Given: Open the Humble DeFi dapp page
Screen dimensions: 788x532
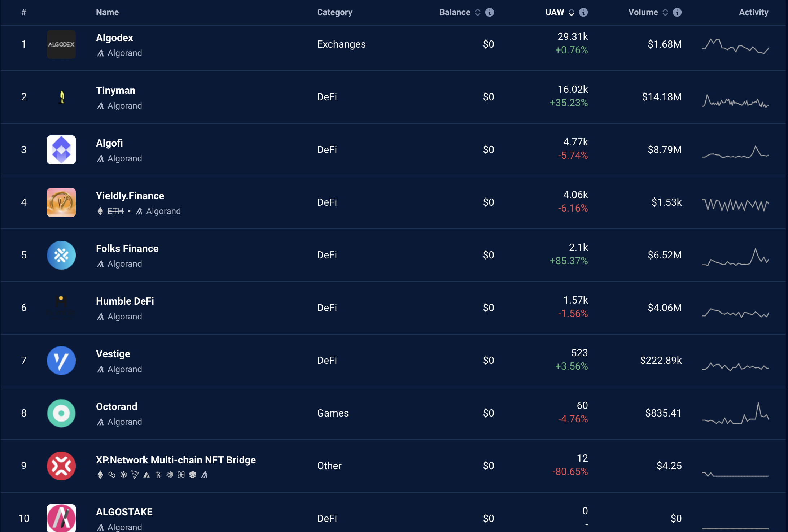Looking at the screenshot, I should [125, 301].
